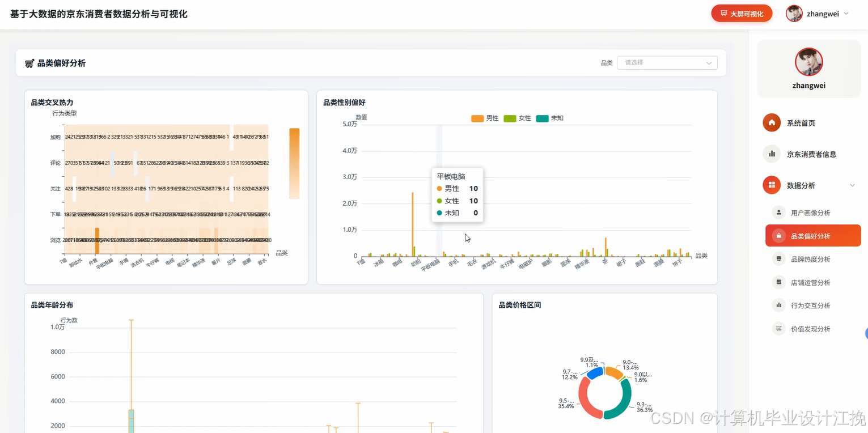Click the tall orange 奶粉 bar
Image resolution: width=868 pixels, height=433 pixels.
click(413, 224)
